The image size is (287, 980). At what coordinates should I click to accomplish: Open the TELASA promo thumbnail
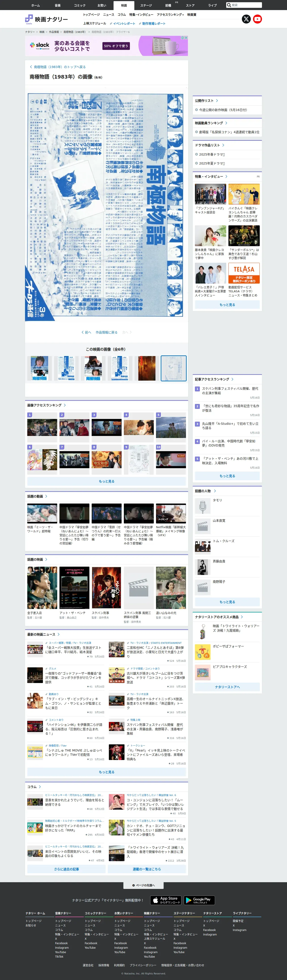244,273
